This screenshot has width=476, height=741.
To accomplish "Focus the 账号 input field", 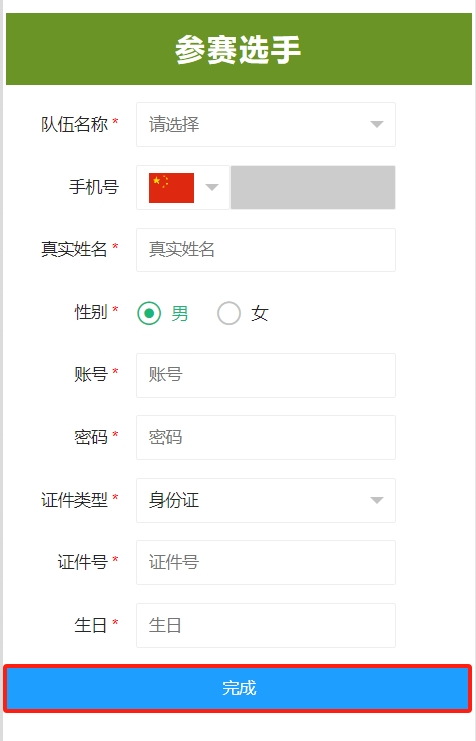I will click(x=266, y=375).
